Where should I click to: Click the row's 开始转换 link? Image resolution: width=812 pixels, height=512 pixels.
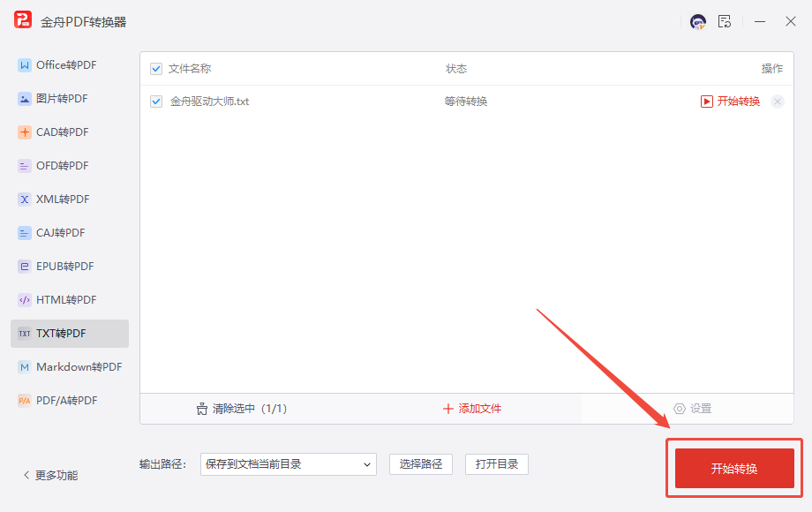click(x=738, y=102)
